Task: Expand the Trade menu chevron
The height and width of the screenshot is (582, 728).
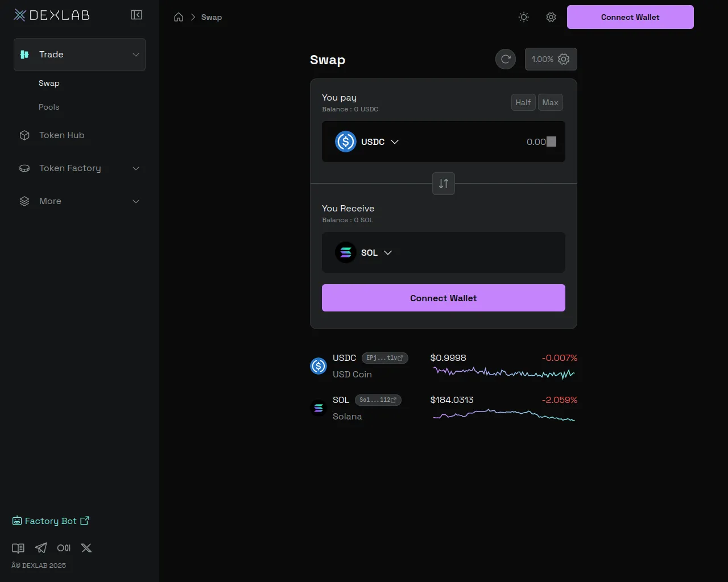Action: click(x=136, y=55)
